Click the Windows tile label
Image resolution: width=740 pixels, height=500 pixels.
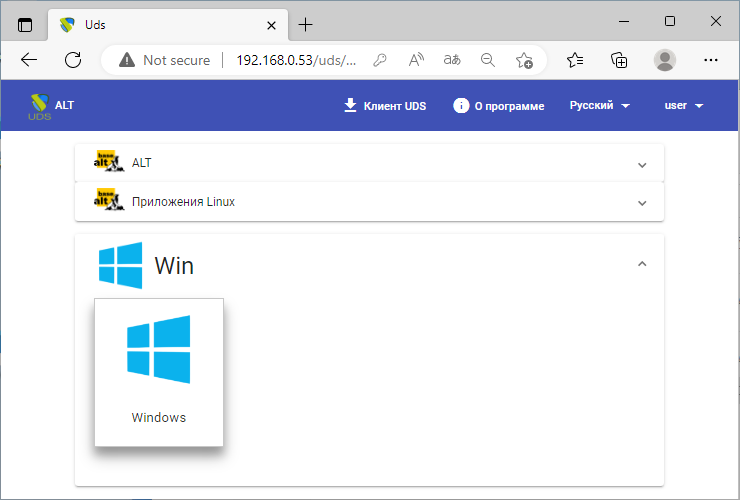(x=159, y=417)
